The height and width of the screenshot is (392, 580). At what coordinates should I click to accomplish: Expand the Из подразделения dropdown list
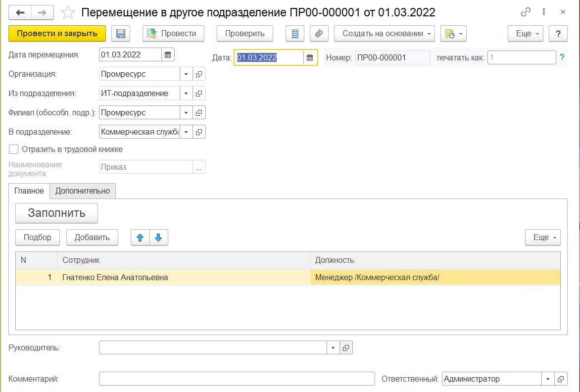pyautogui.click(x=186, y=94)
